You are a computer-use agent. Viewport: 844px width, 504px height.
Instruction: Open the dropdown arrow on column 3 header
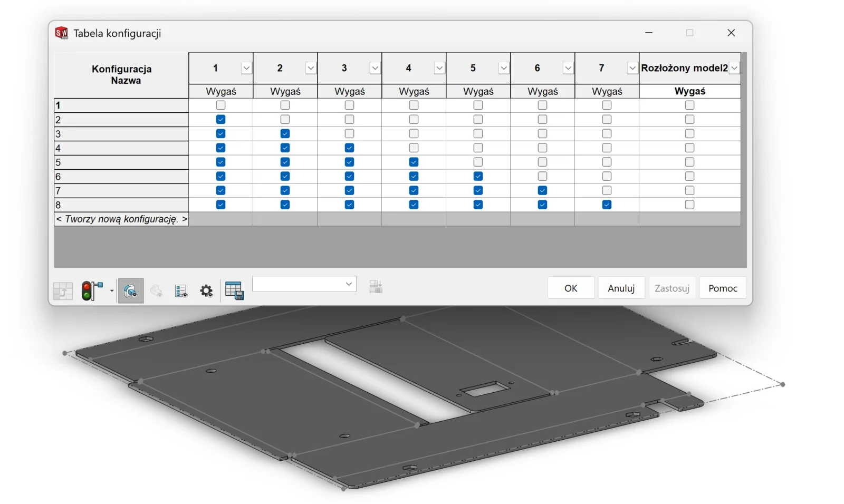tap(375, 68)
